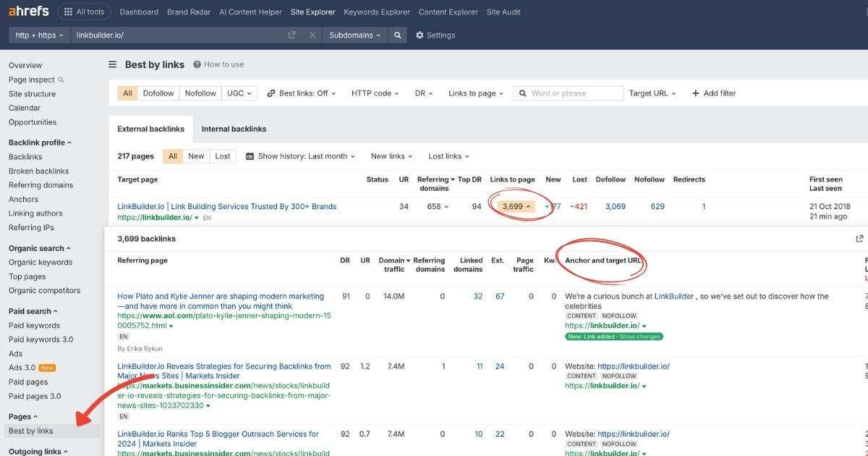Enable the Dofollow backlinks filter

point(158,93)
